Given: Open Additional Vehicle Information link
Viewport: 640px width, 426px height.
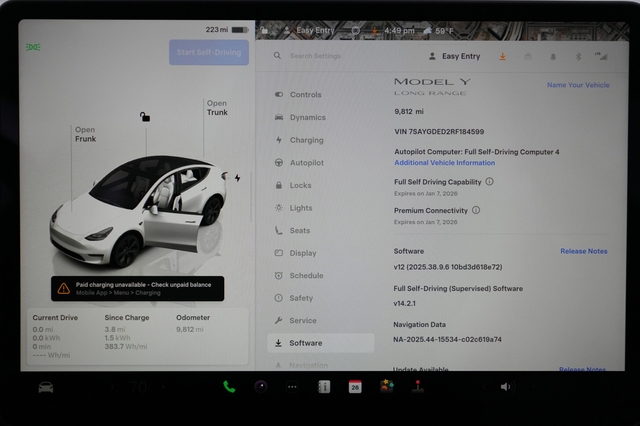Looking at the screenshot, I should coord(444,162).
